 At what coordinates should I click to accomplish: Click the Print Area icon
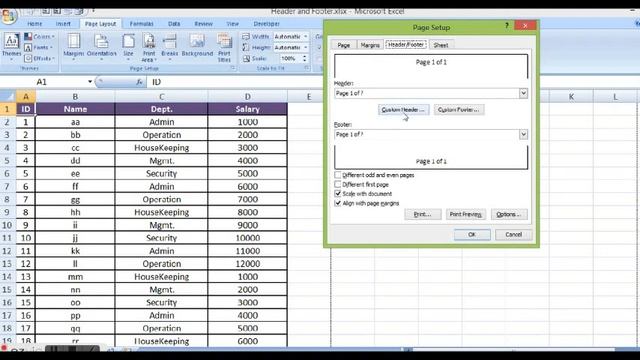[149, 47]
